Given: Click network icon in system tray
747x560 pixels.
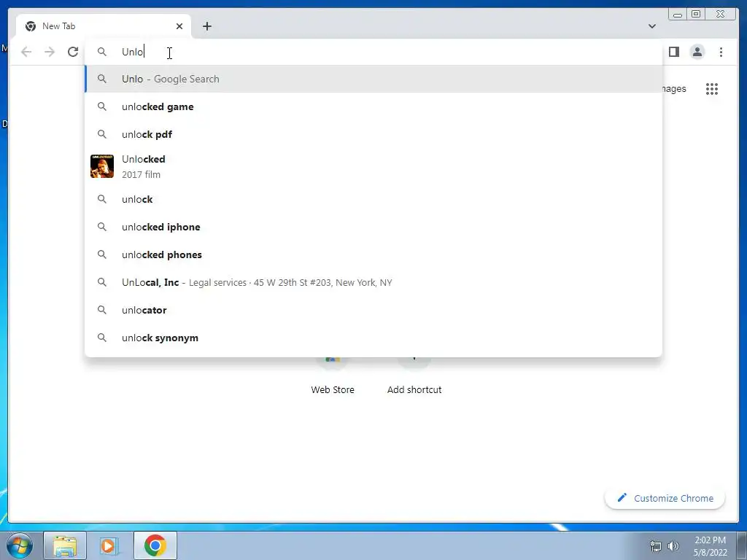Looking at the screenshot, I should 656,546.
